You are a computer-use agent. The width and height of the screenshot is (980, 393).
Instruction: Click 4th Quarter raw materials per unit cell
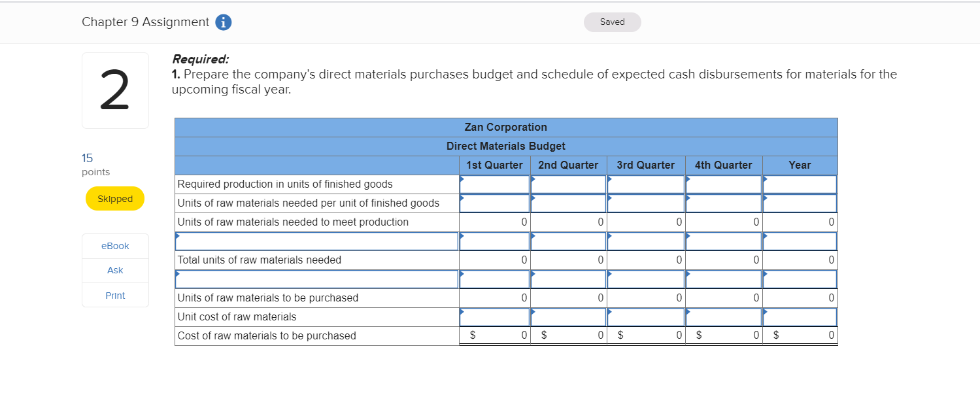[x=724, y=203]
